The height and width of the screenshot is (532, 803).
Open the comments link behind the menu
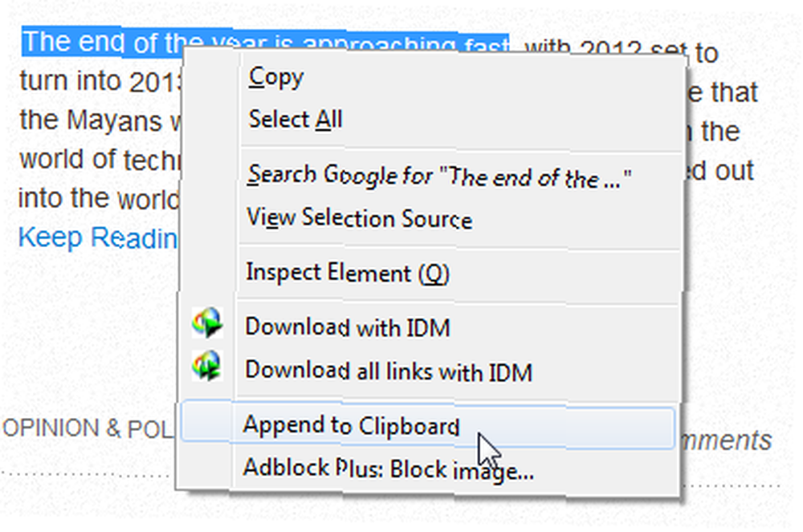click(x=728, y=441)
